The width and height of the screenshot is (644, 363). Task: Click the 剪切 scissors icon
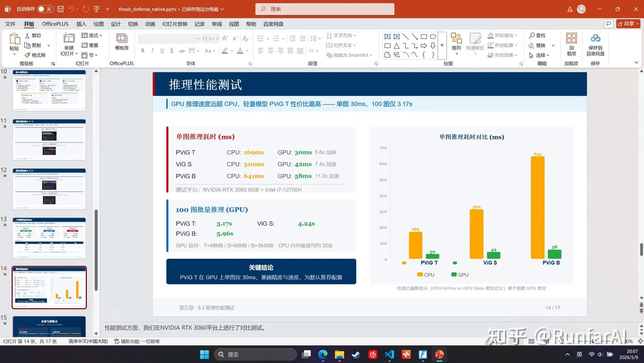27,36
